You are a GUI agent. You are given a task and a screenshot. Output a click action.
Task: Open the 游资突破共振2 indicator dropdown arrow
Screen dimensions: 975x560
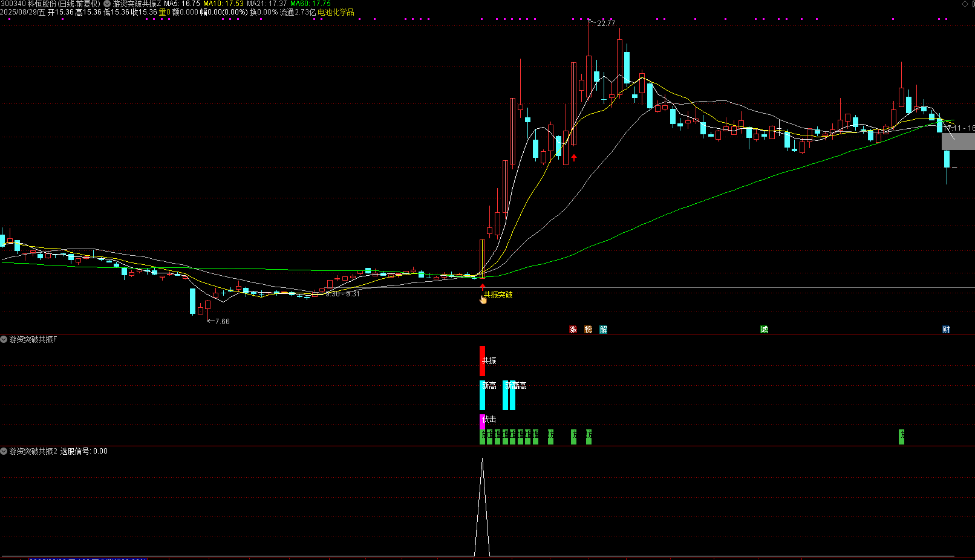click(x=4, y=452)
